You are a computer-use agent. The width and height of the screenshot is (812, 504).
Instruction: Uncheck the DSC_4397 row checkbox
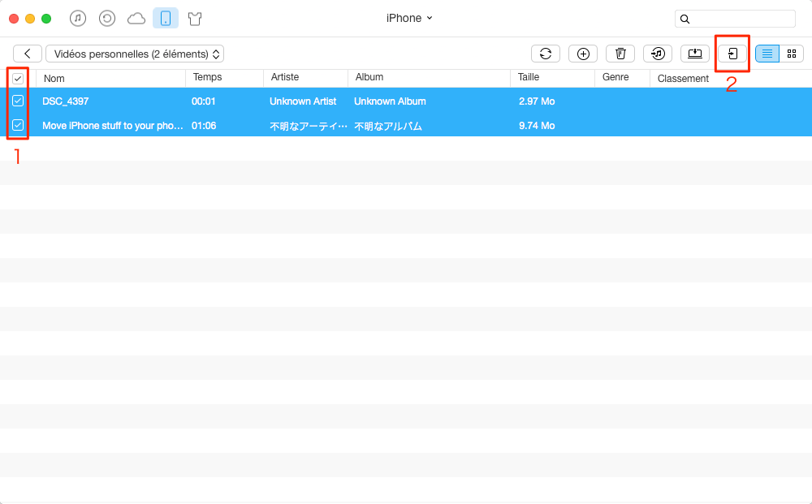click(18, 101)
